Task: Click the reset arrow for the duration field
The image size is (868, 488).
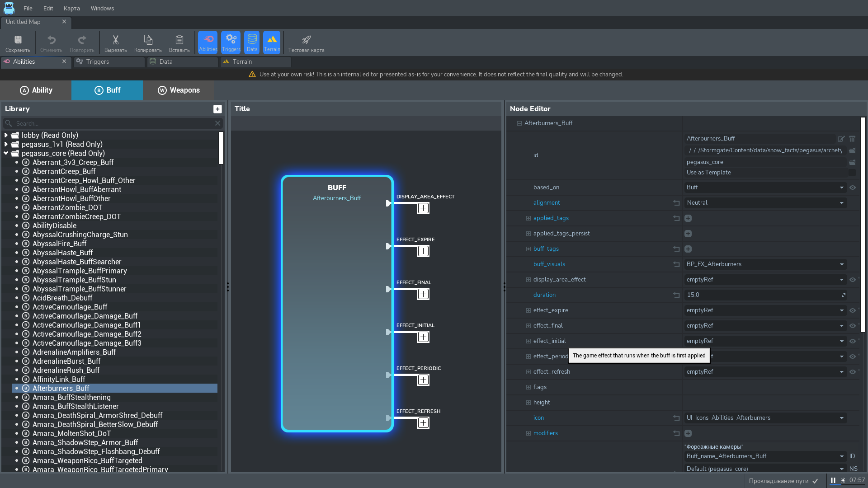Action: 676,295
